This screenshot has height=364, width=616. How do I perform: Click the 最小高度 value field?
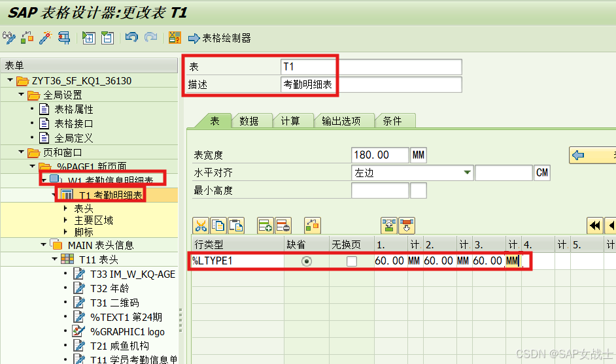380,190
